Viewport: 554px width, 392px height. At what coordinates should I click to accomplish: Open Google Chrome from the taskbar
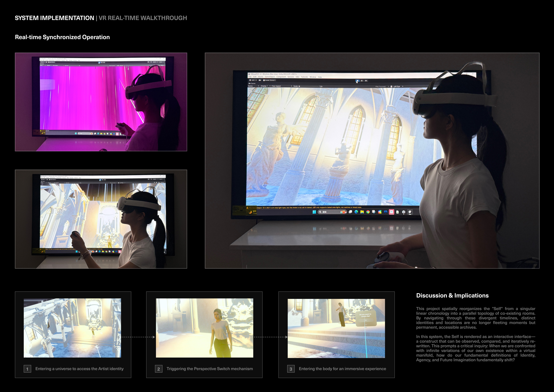368,212
